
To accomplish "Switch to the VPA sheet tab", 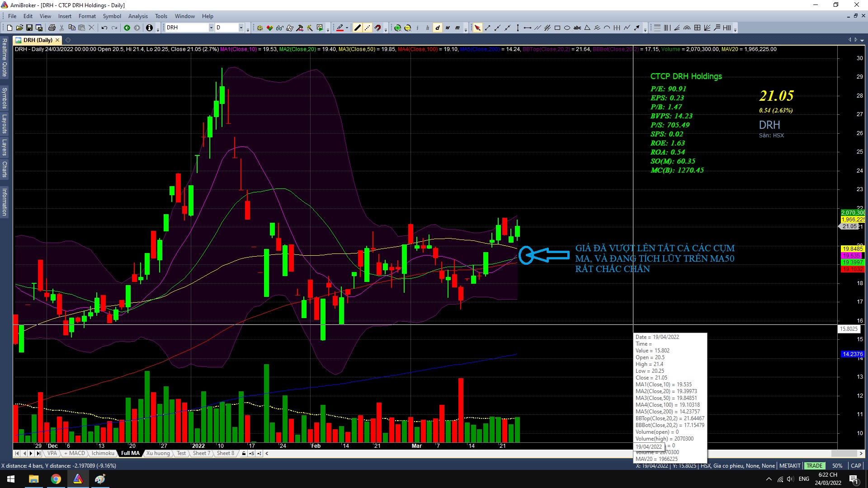I will [52, 453].
